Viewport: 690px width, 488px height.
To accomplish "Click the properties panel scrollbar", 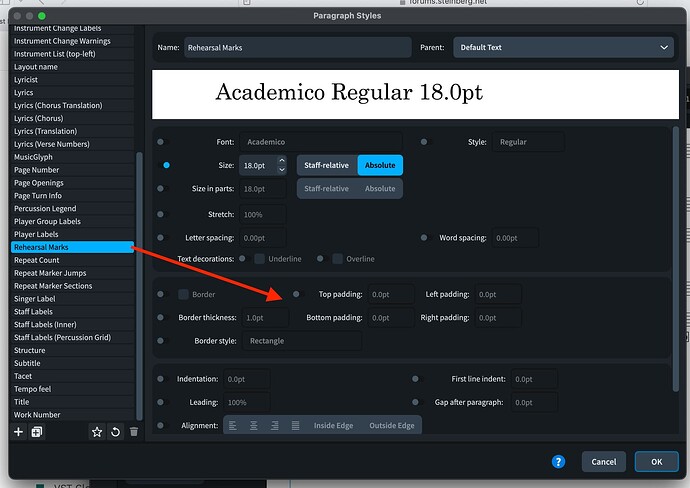I will pos(676,259).
